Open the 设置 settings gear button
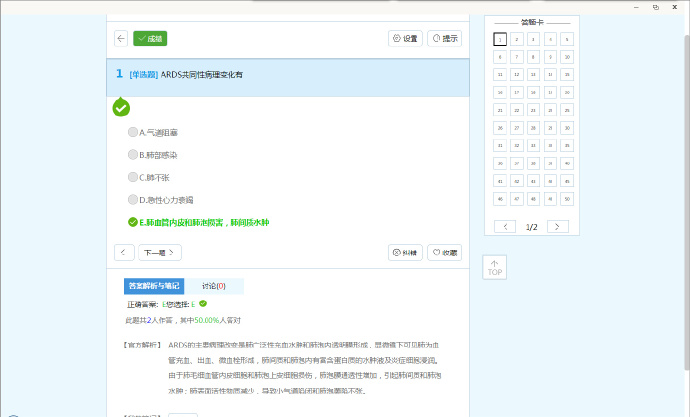Image resolution: width=690 pixels, height=417 pixels. tap(405, 38)
